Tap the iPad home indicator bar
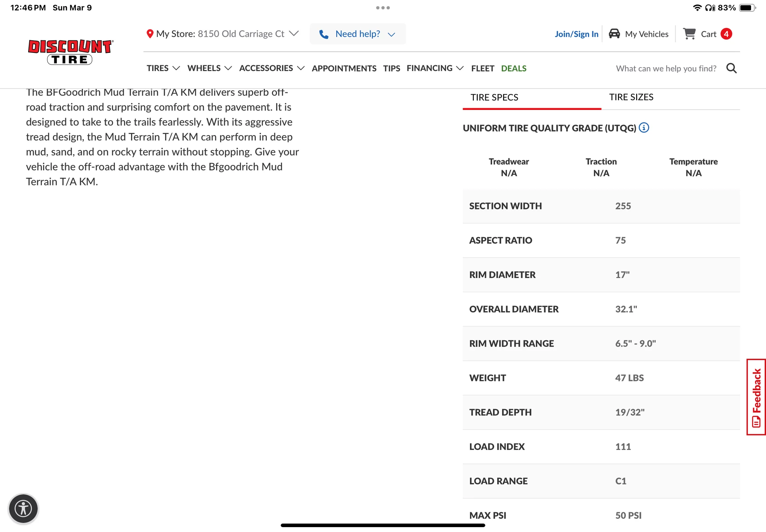This screenshot has width=766, height=532. point(383,525)
